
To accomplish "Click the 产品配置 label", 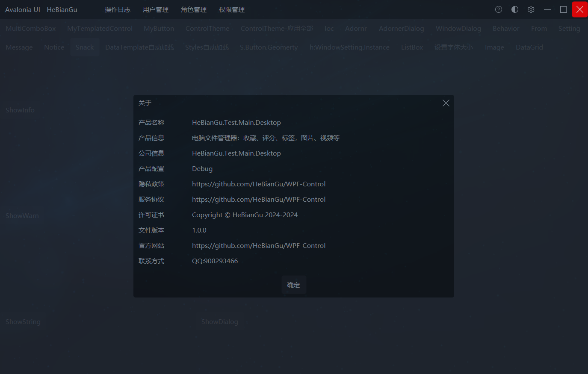I will click(151, 169).
